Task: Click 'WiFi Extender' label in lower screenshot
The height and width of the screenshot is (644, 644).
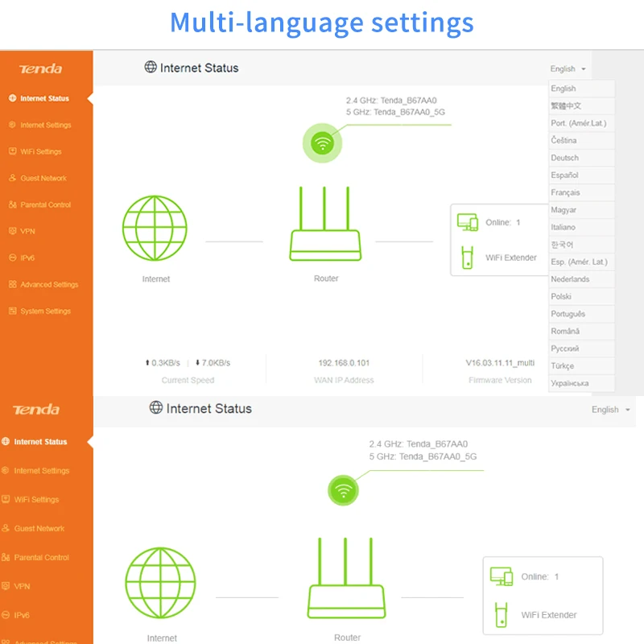Action: [549, 615]
